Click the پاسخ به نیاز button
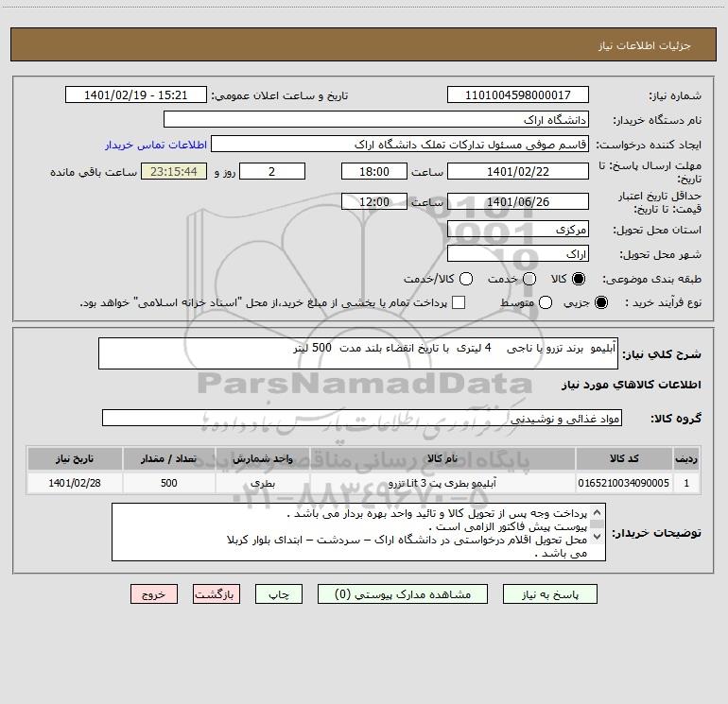This screenshot has width=728, height=704. [x=550, y=594]
